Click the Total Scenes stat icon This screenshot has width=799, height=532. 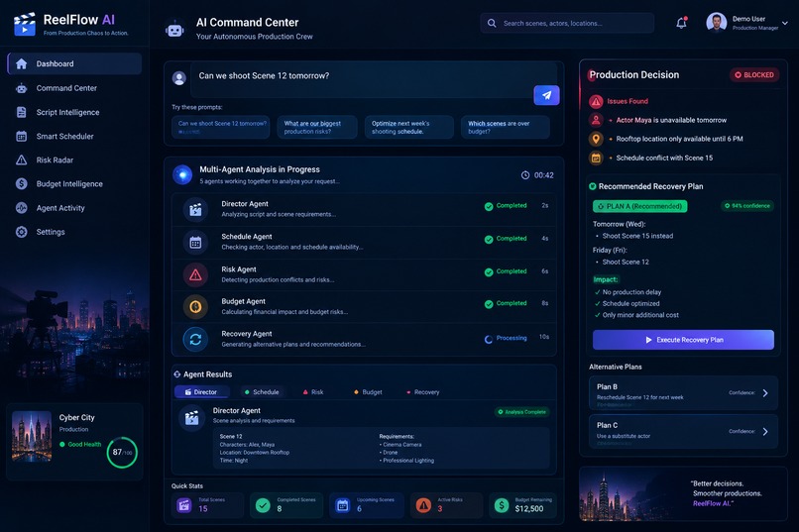(x=183, y=505)
